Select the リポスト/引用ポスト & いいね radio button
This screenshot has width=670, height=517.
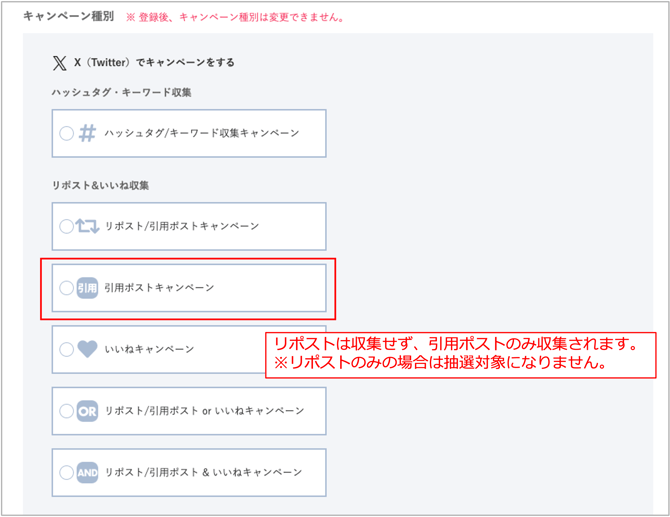click(66, 473)
